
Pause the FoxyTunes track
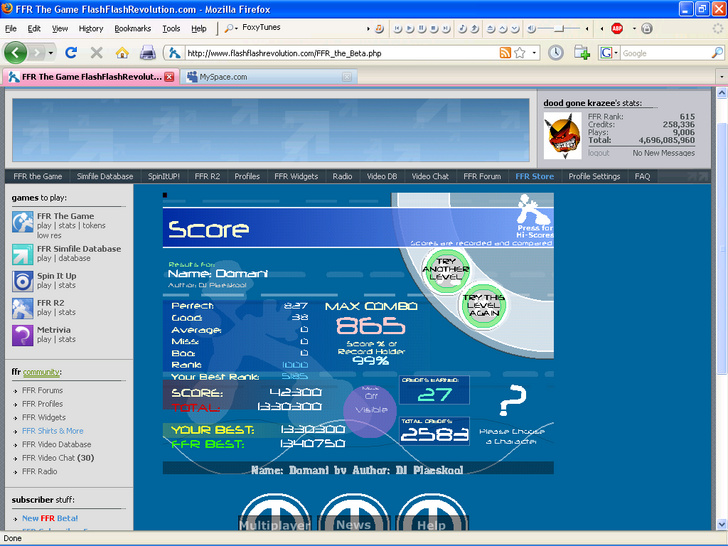pos(422,29)
